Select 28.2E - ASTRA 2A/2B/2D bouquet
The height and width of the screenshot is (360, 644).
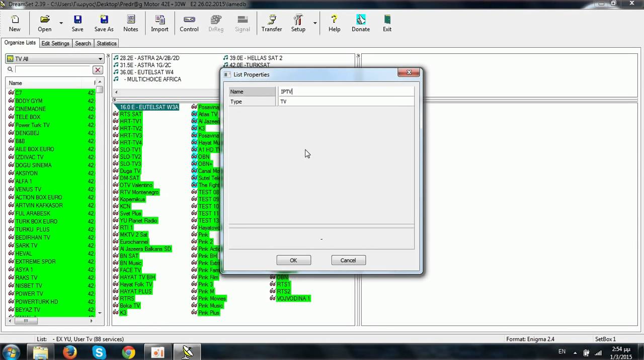tap(149, 58)
